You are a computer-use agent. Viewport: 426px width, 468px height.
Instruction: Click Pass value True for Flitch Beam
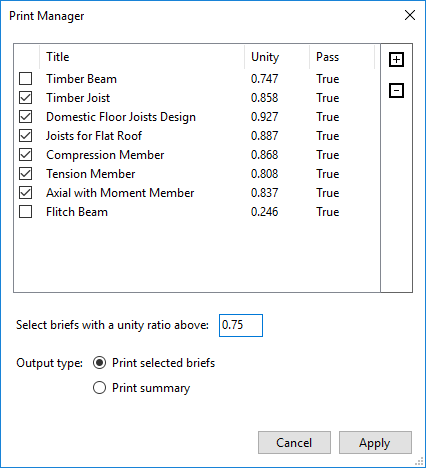(328, 212)
